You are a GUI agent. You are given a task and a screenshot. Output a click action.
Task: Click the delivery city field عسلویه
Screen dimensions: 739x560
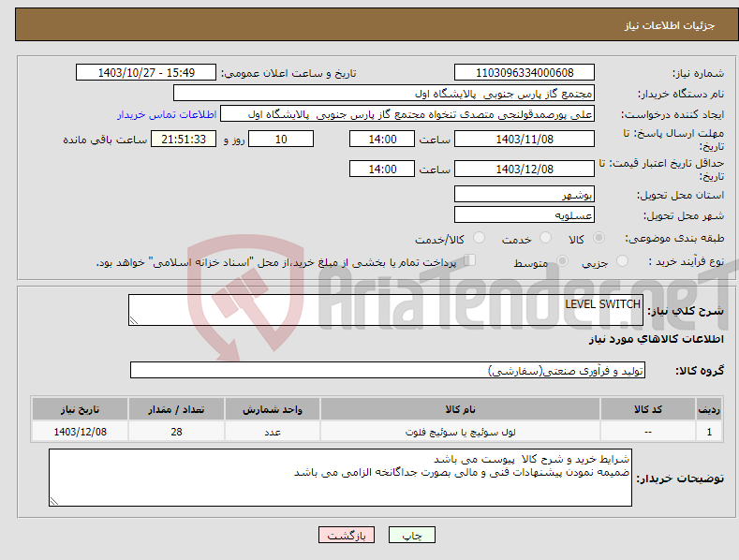point(525,215)
